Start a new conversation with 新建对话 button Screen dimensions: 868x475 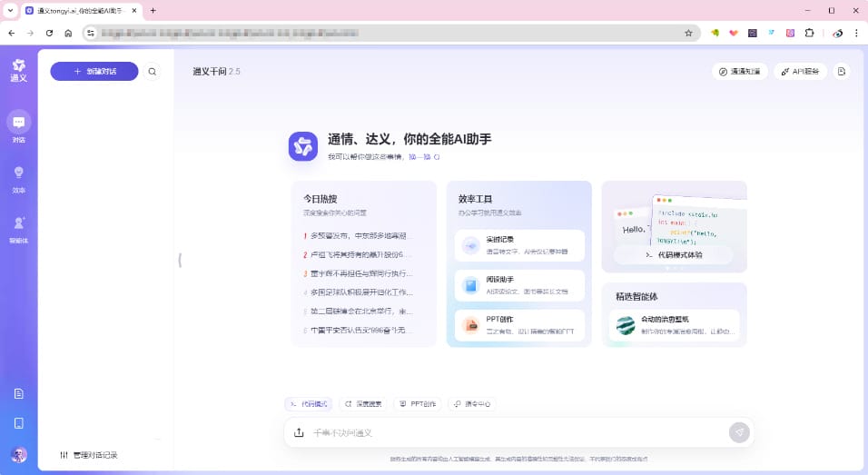coord(94,72)
